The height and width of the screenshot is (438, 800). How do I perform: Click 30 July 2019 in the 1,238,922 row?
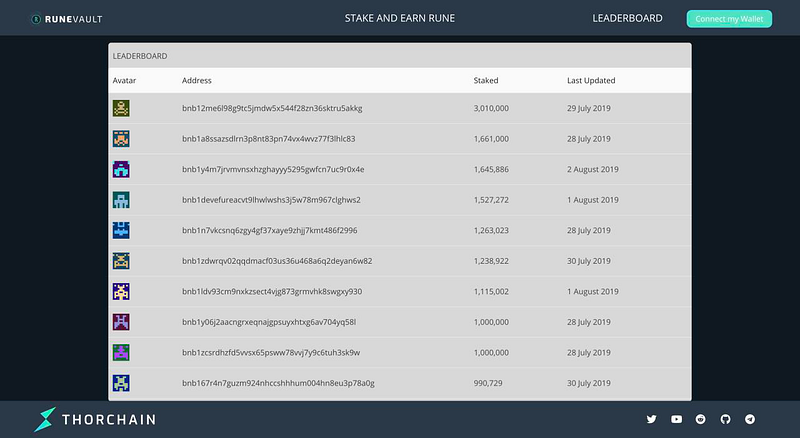pos(589,261)
